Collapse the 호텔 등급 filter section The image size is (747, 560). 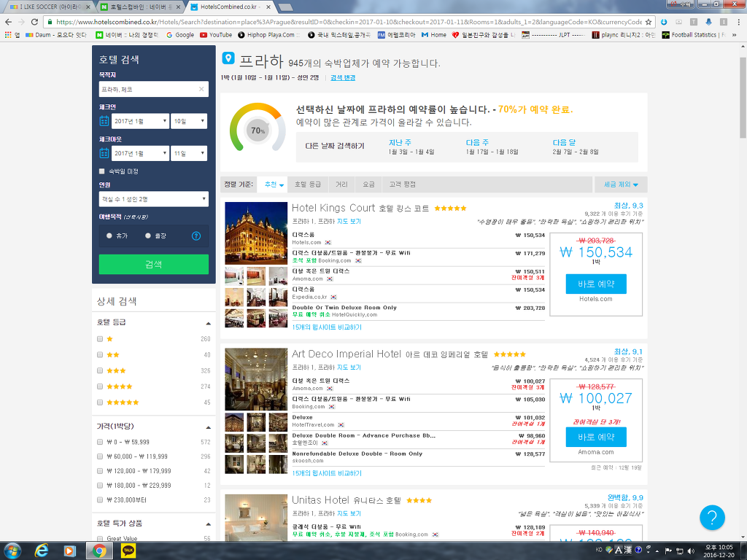(208, 323)
